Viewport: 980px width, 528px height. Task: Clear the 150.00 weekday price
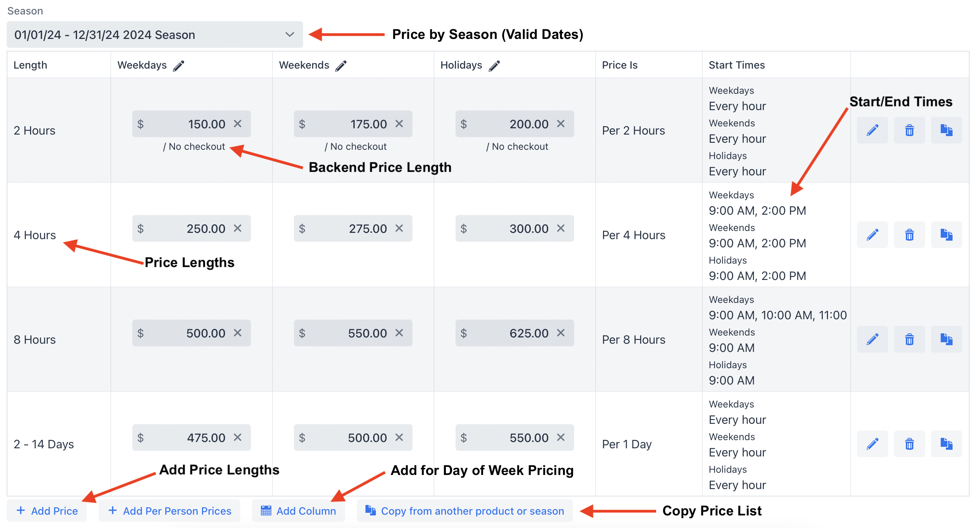coord(238,124)
